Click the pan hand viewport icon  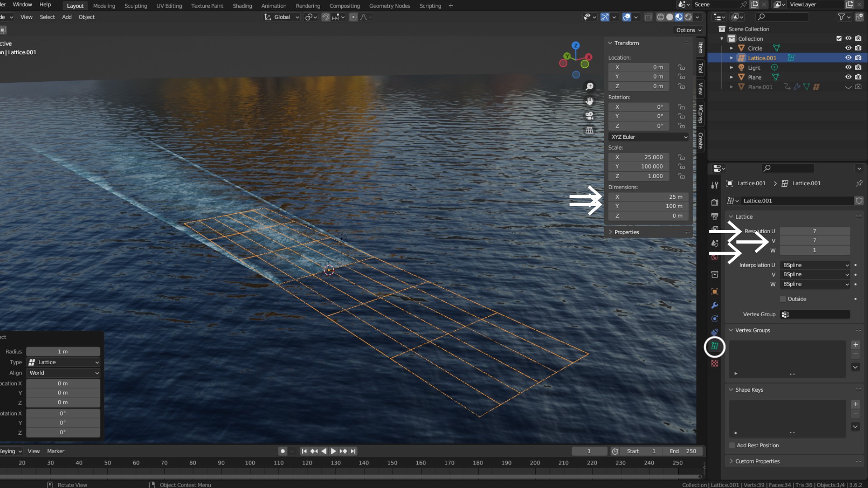(x=590, y=101)
